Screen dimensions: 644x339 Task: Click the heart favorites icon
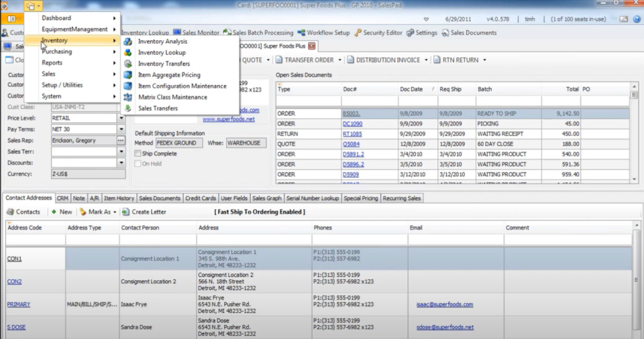[x=426, y=19]
